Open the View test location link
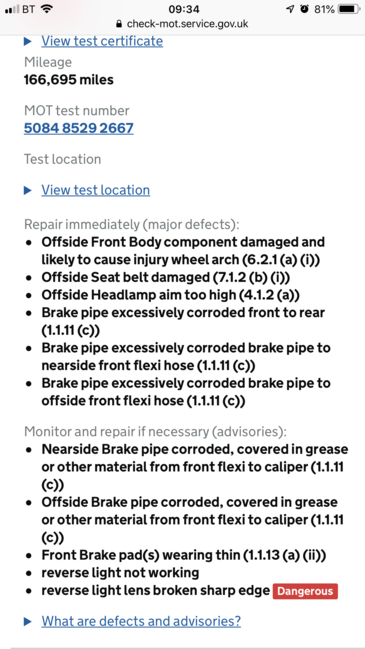Viewport: 365px width, 649px height. tap(96, 190)
